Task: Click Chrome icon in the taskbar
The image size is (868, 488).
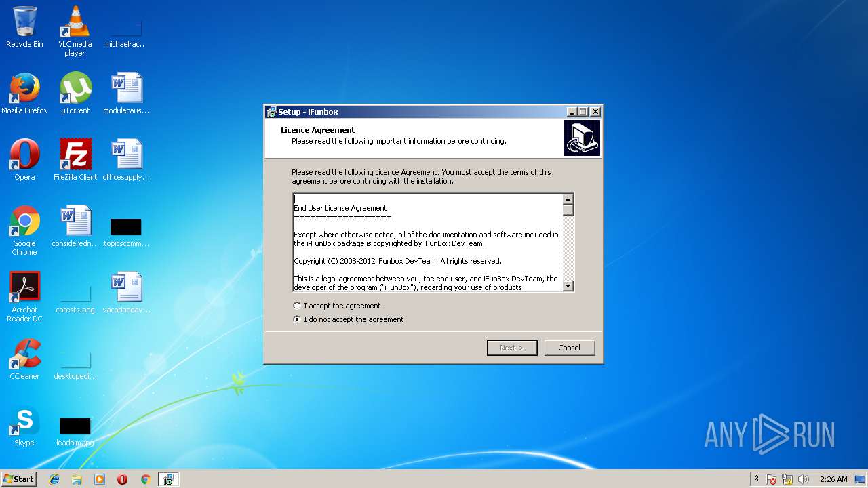Action: pyautogui.click(x=145, y=479)
